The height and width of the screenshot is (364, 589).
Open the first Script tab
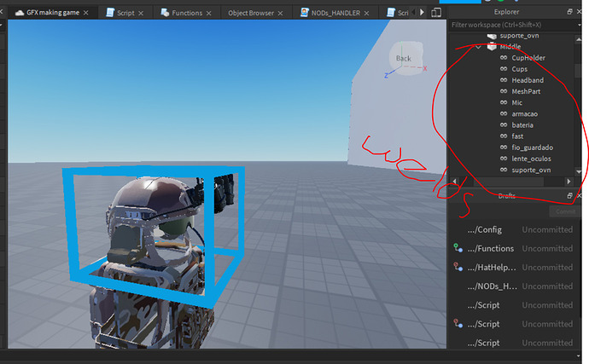(x=125, y=13)
